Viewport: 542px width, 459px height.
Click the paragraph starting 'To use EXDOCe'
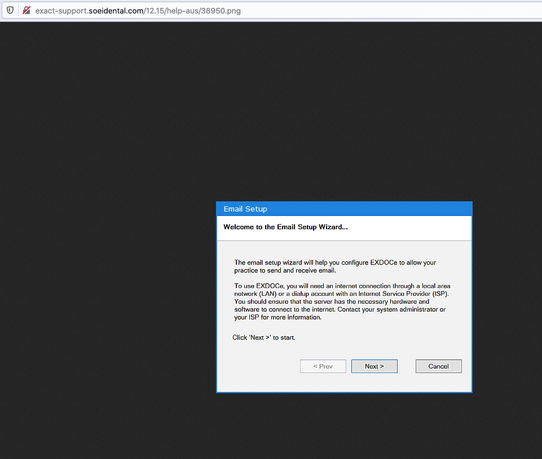click(342, 301)
